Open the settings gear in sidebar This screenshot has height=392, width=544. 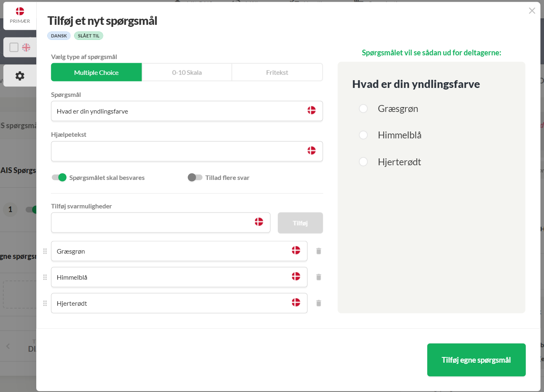click(x=20, y=76)
